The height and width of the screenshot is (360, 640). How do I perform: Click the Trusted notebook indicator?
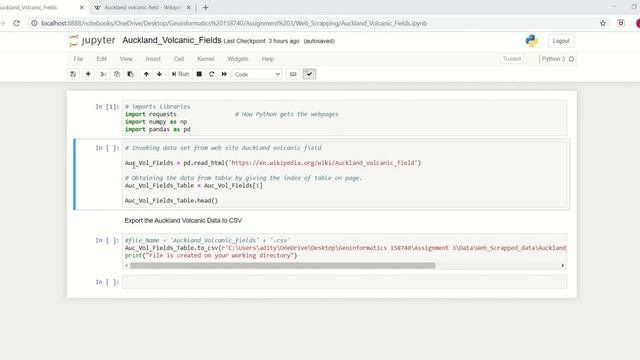(512, 59)
